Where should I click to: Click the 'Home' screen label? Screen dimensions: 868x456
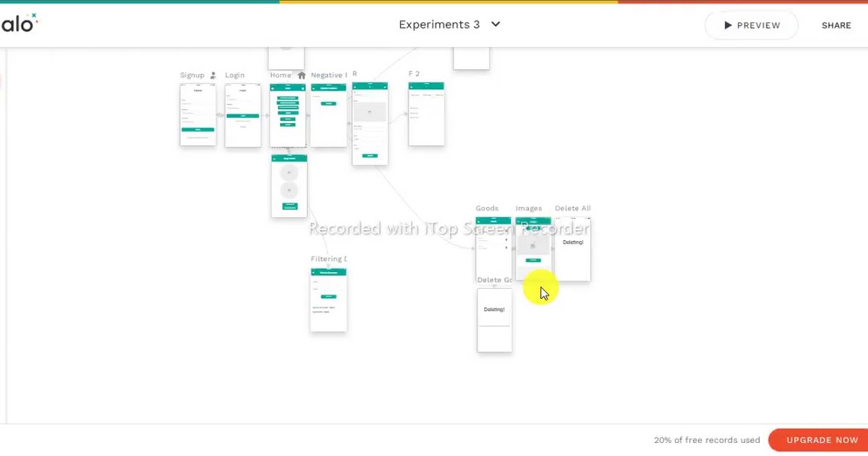[x=281, y=75]
